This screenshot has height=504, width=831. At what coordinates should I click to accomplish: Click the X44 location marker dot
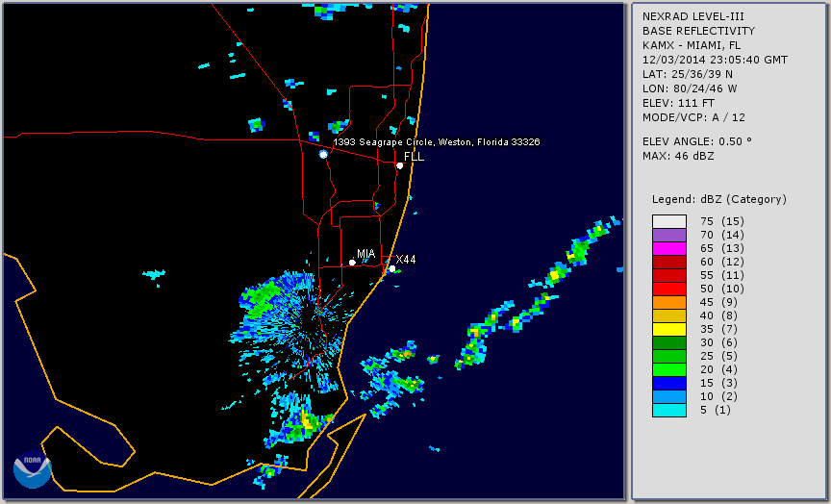[x=392, y=268]
